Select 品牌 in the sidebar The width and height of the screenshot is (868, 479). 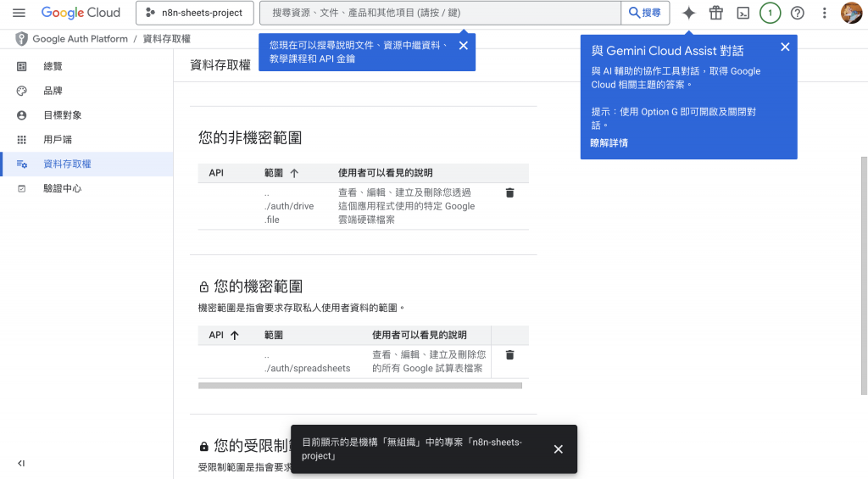pos(86,91)
